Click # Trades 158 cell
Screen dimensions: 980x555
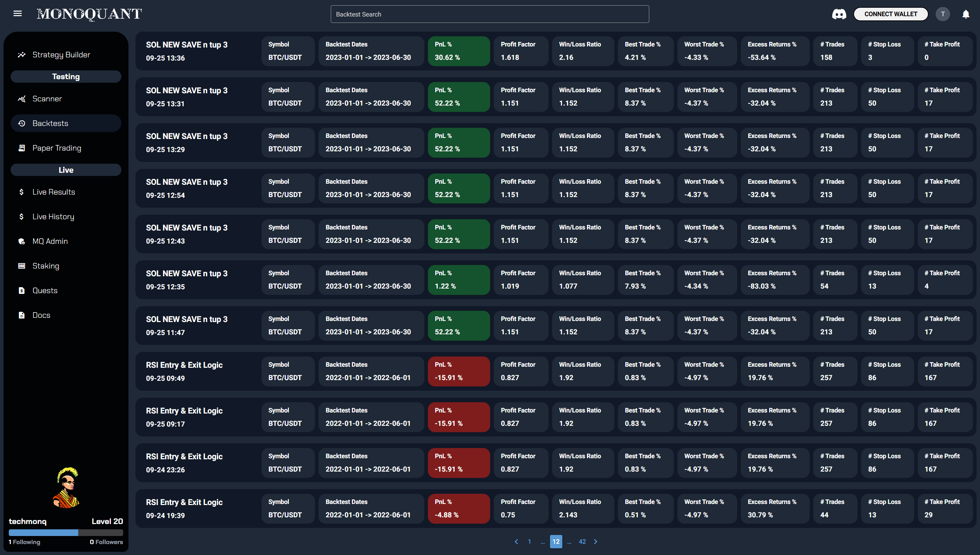(835, 51)
